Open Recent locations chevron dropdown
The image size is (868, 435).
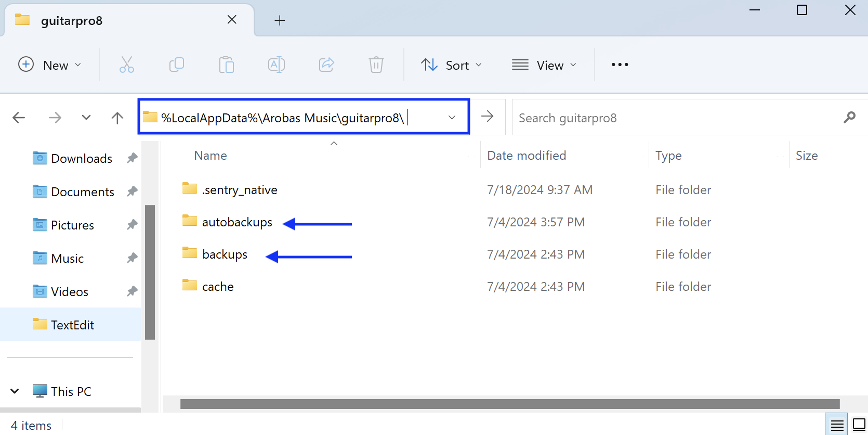pyautogui.click(x=86, y=118)
